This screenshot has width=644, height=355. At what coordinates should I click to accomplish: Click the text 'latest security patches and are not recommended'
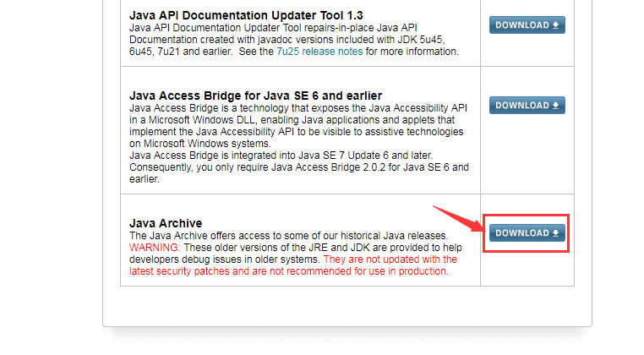(240, 271)
